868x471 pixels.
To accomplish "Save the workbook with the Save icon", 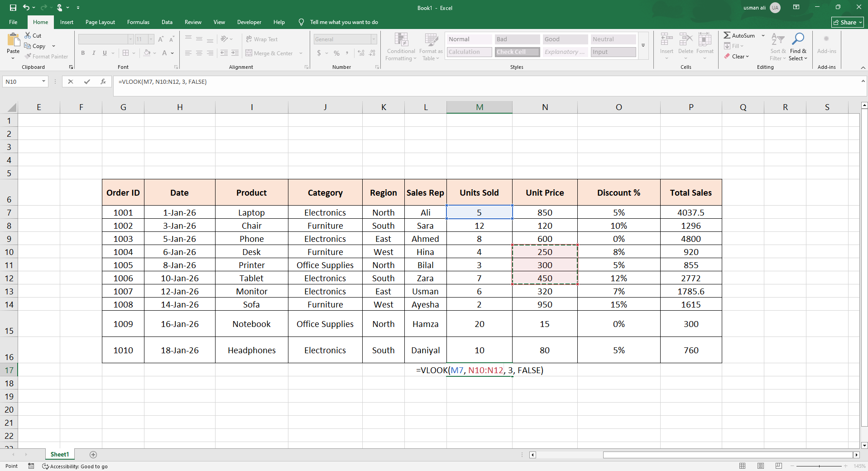I will 13,8.
